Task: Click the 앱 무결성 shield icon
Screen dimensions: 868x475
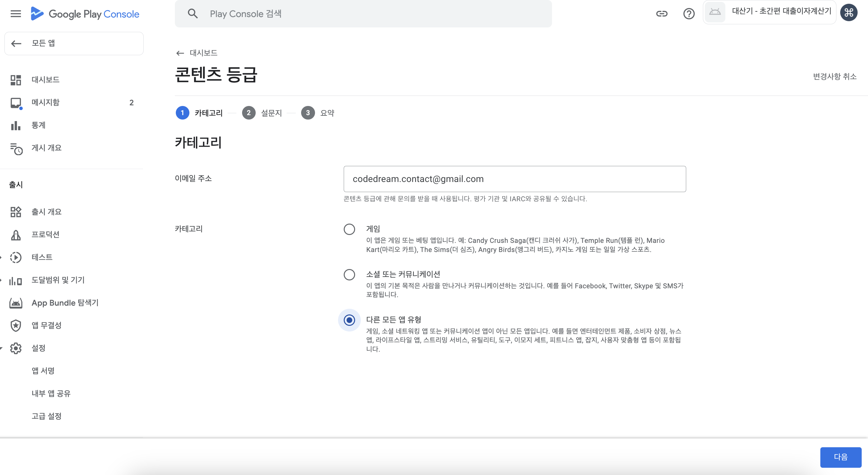Action: (16, 325)
